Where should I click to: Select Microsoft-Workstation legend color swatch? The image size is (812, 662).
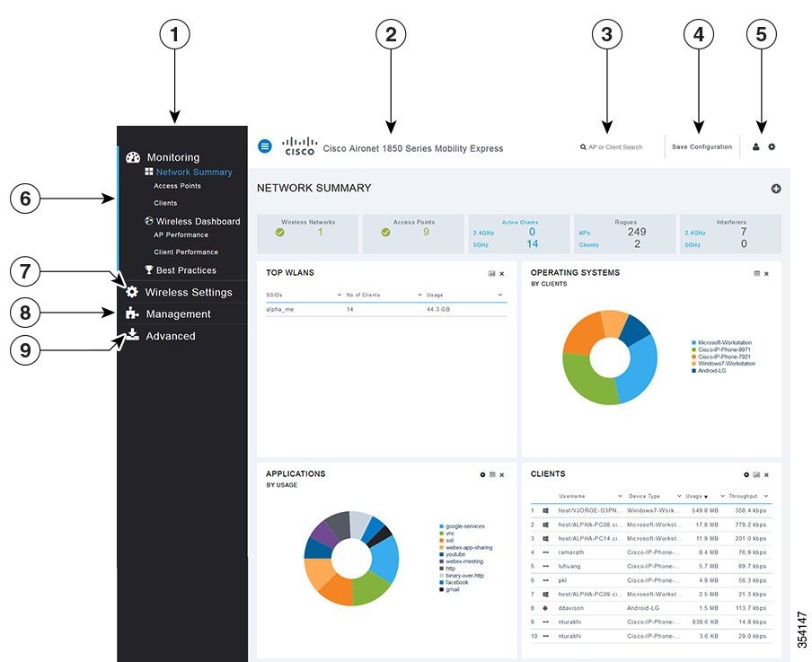pyautogui.click(x=694, y=342)
